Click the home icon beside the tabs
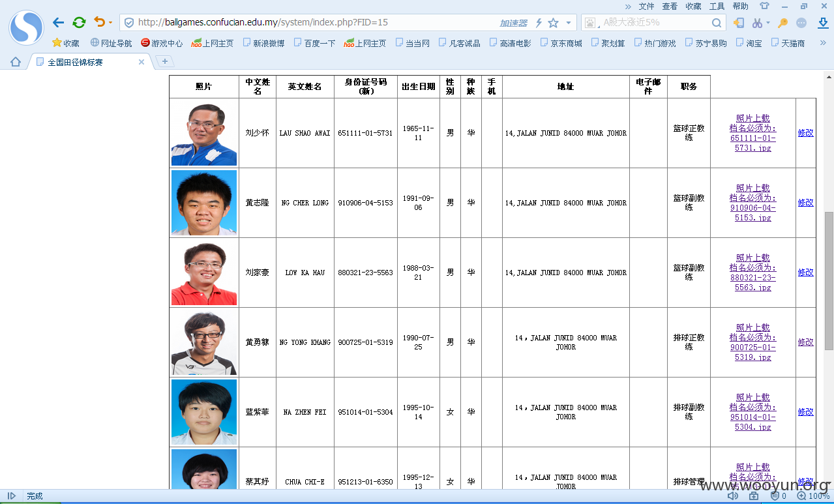 click(x=16, y=62)
